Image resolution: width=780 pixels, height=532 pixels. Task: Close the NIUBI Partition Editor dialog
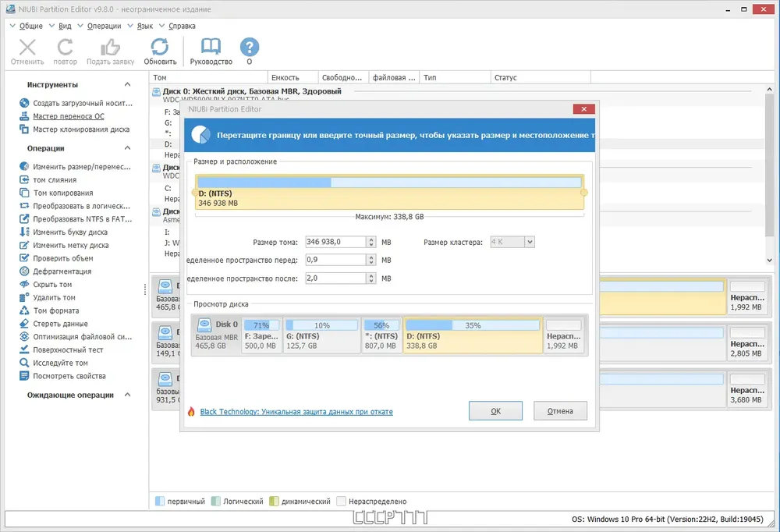tap(584, 109)
